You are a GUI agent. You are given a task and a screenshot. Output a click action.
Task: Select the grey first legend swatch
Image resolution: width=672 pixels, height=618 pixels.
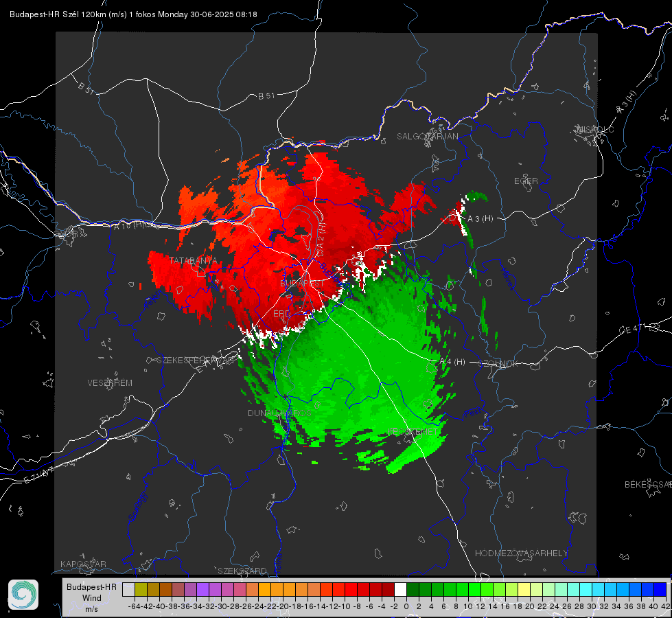coord(128,589)
